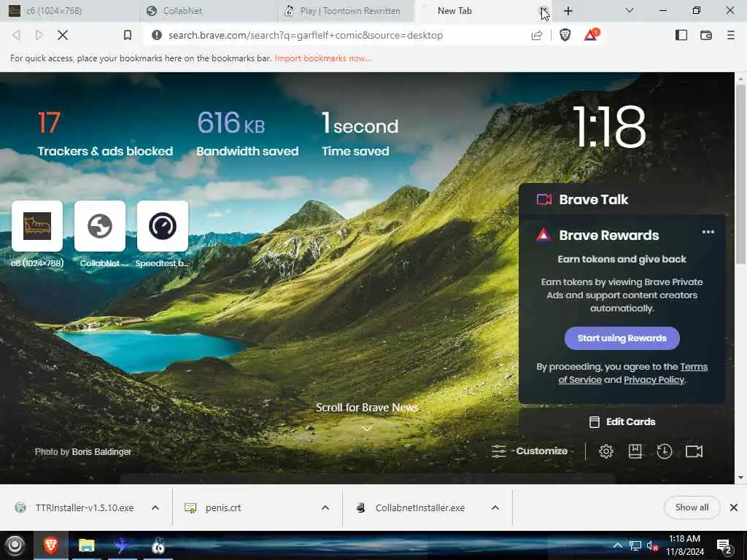Open the Brave main menu
The width and height of the screenshot is (747, 560).
click(x=731, y=35)
